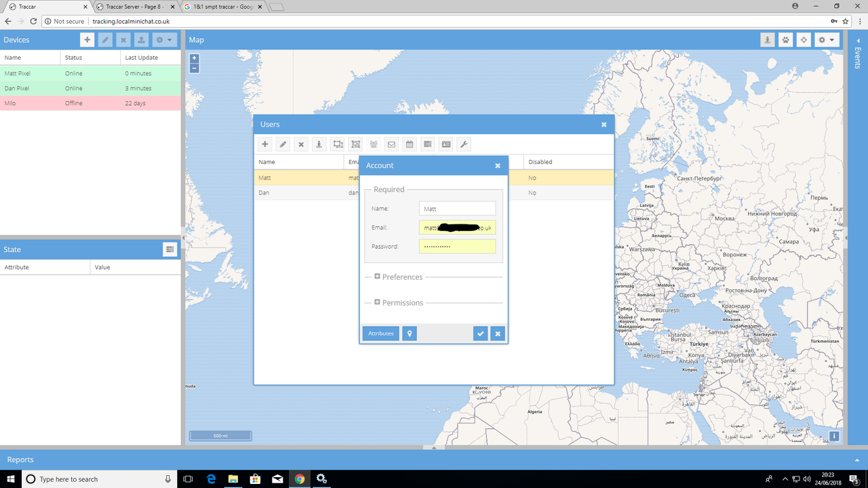Screen dimensions: 868x488
Task: Open computed attributes list icon in Users toolbar
Action: [427, 144]
